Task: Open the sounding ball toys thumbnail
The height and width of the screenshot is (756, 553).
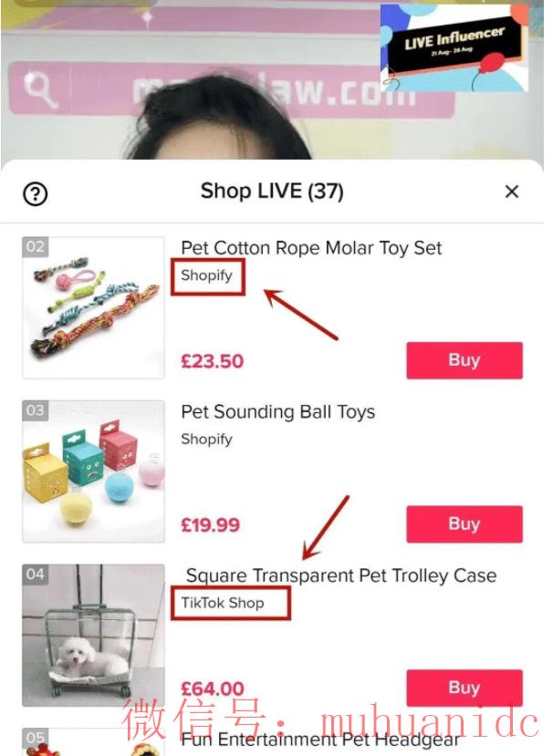Action: coord(93,471)
